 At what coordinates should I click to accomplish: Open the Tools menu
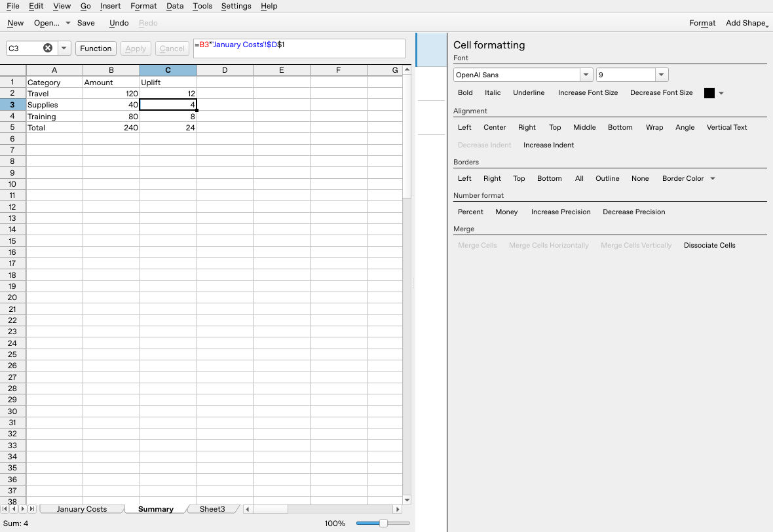[x=202, y=6]
